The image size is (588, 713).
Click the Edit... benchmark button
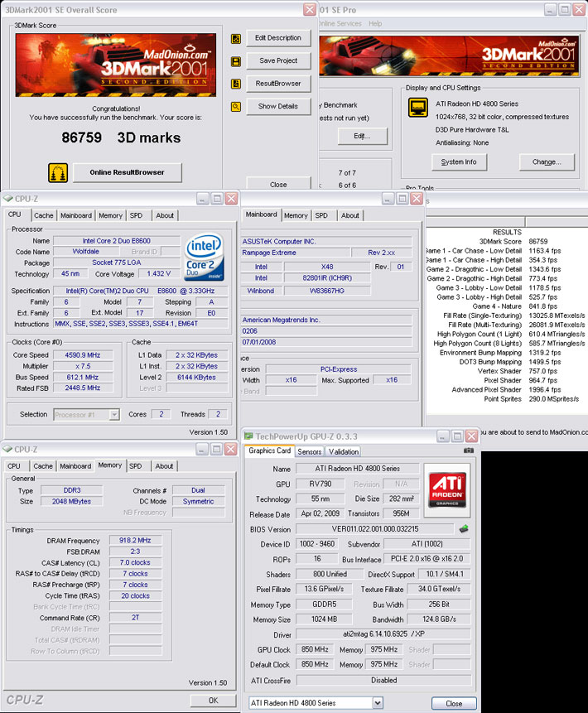[362, 136]
